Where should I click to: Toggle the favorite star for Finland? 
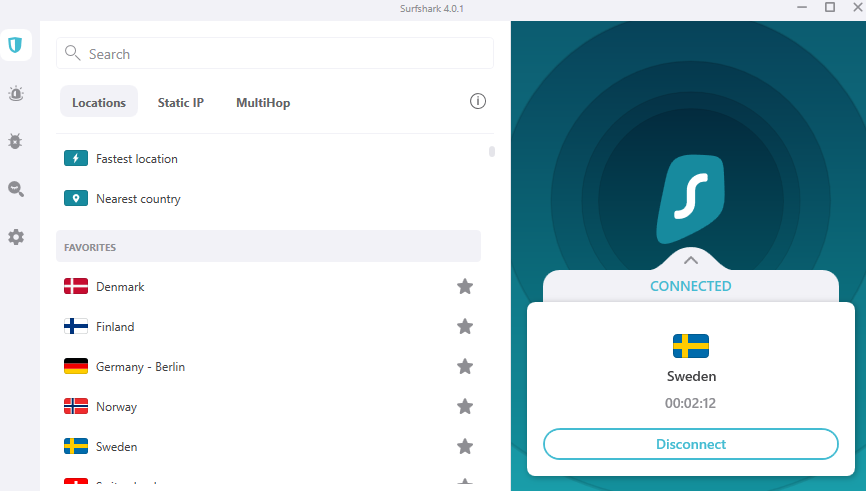465,326
